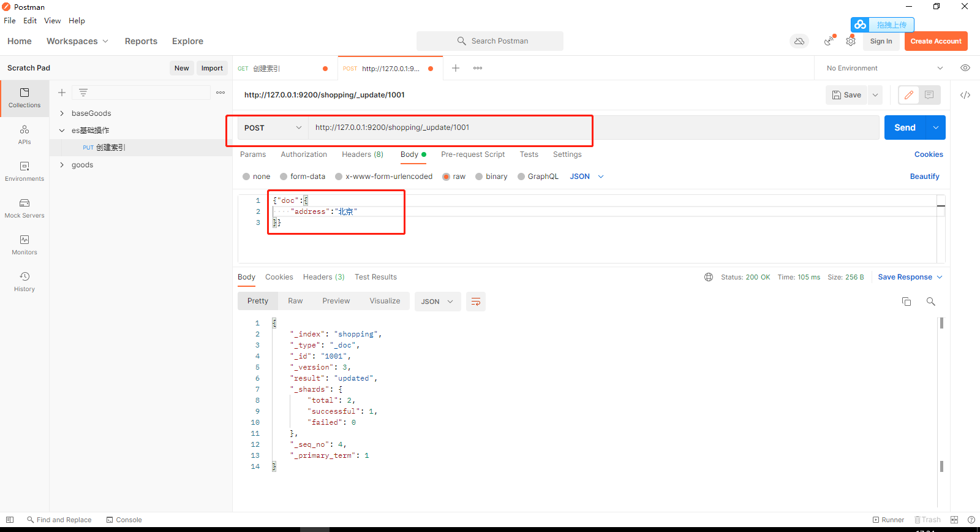Select the binary body type radio
980x532 pixels.
pyautogui.click(x=479, y=177)
